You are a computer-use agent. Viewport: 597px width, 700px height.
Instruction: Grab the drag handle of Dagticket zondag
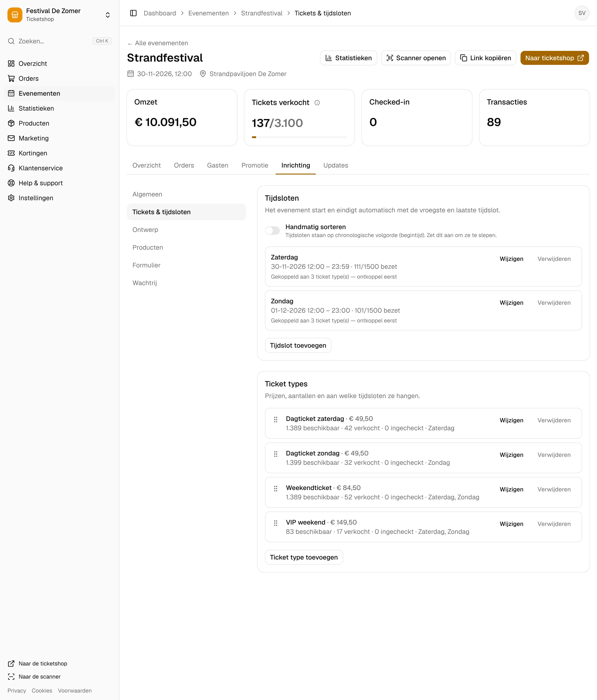pos(276,454)
